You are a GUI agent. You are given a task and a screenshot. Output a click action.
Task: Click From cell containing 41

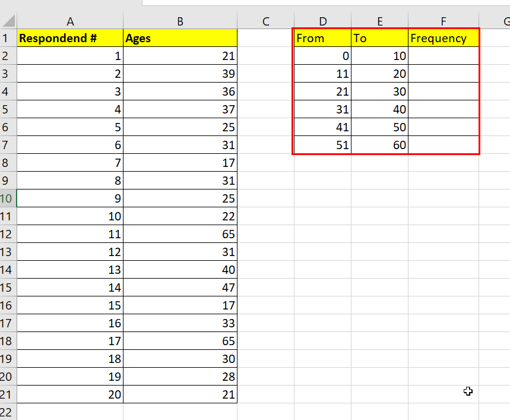322,127
